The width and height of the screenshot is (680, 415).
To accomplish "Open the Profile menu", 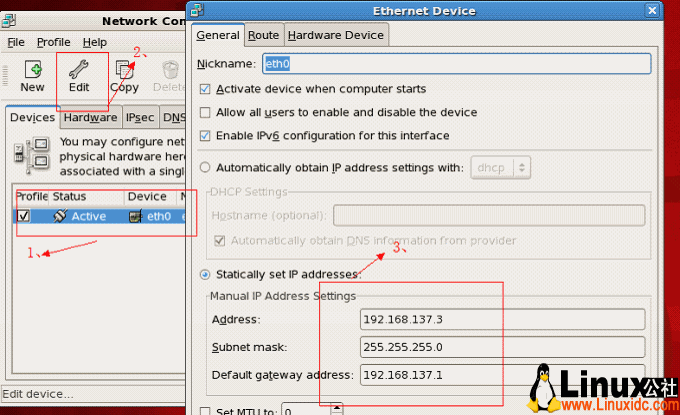I will pyautogui.click(x=54, y=43).
